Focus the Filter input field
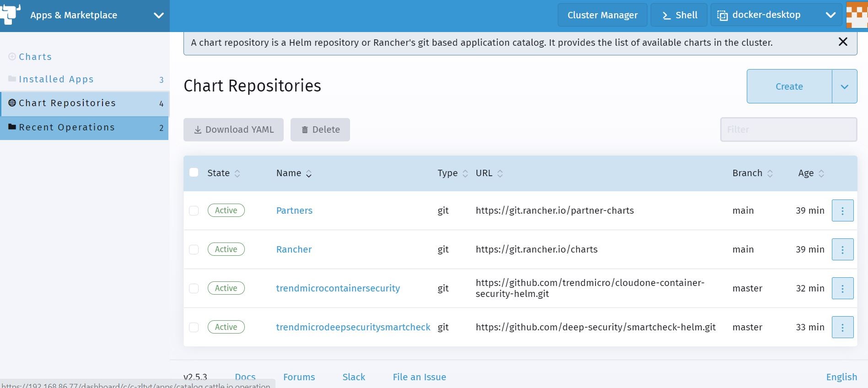Viewport: 868px width, 388px height. click(x=789, y=129)
